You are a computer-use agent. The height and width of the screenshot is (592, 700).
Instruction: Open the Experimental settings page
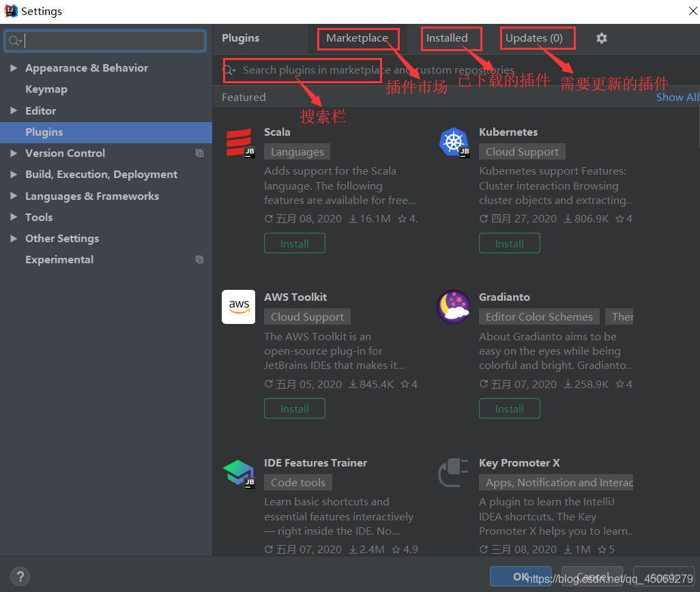pyautogui.click(x=59, y=260)
